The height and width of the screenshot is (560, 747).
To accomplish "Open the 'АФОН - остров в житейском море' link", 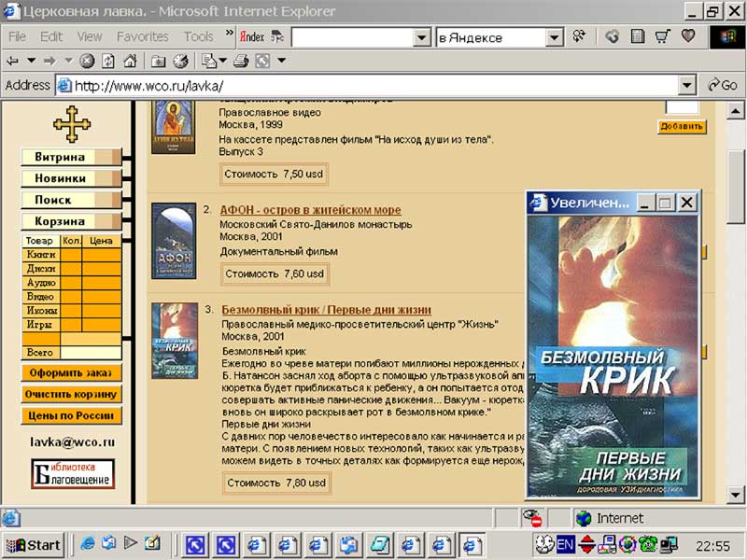I will point(311,210).
